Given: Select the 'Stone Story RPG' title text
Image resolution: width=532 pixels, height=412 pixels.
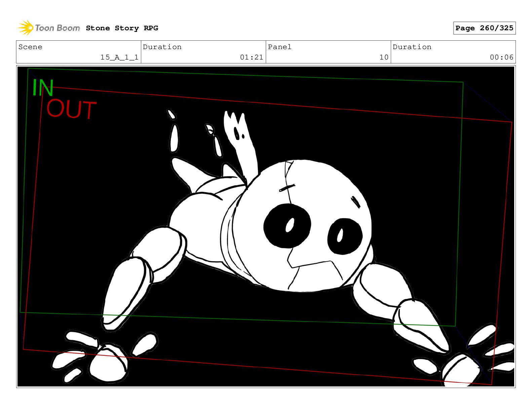Looking at the screenshot, I should click(122, 28).
